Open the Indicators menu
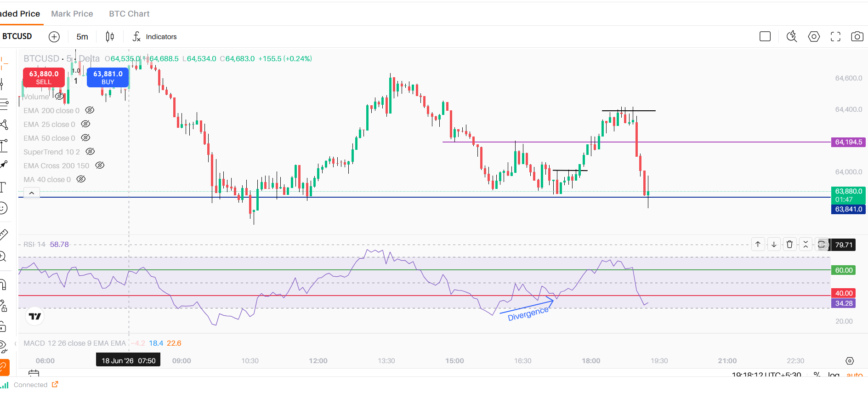868x393 pixels. click(x=155, y=37)
